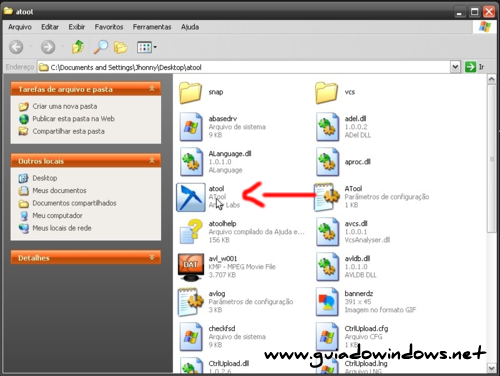Select the CtrlUpload.lng file name
Screen dimensions: 500x376
pos(366,364)
